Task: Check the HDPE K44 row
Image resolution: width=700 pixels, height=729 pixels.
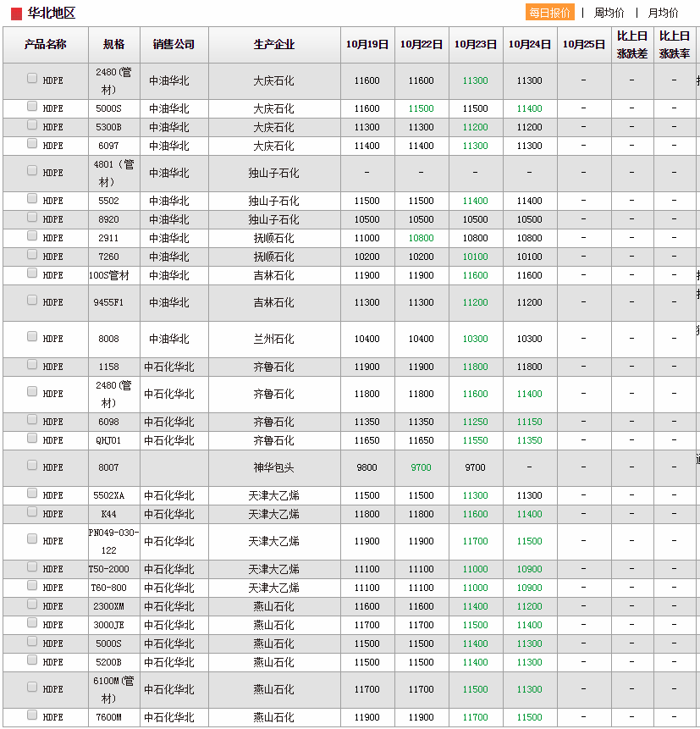Action: 32,511
